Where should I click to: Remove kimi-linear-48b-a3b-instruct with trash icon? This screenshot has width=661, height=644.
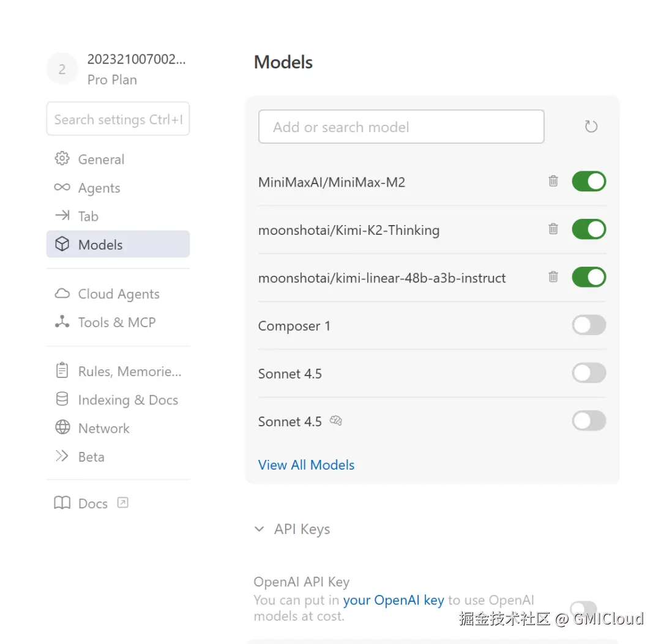(553, 276)
